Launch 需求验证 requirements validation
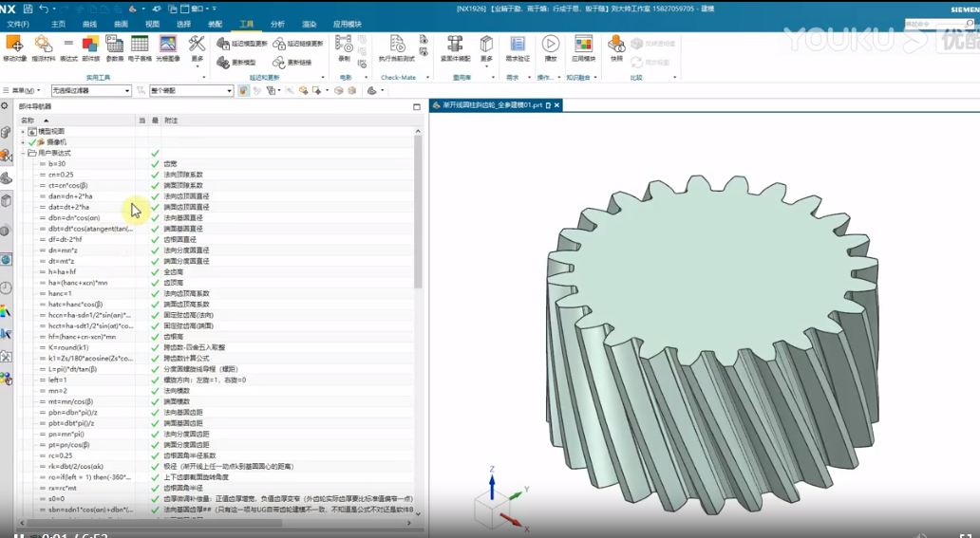This screenshot has width=980, height=538. 518,46
